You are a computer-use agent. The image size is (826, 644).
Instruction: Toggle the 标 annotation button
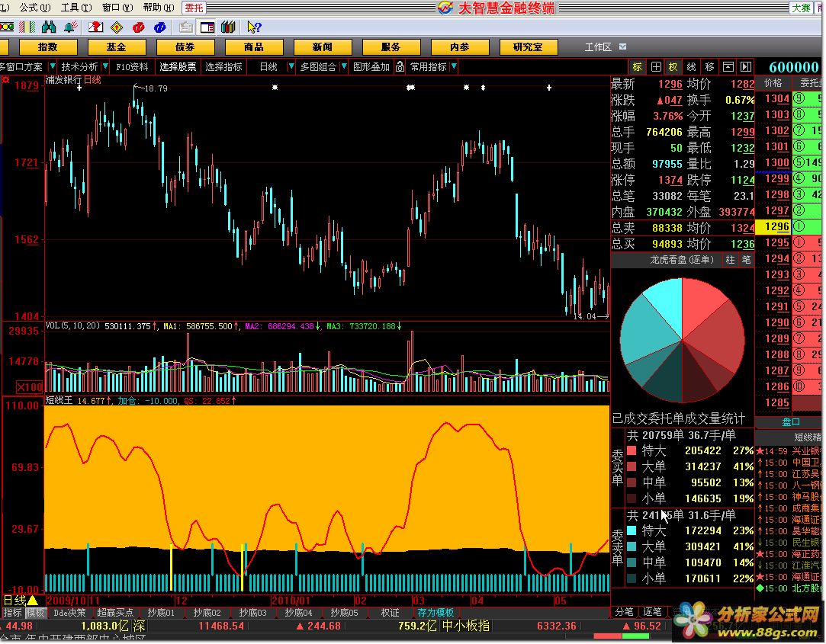(x=638, y=67)
